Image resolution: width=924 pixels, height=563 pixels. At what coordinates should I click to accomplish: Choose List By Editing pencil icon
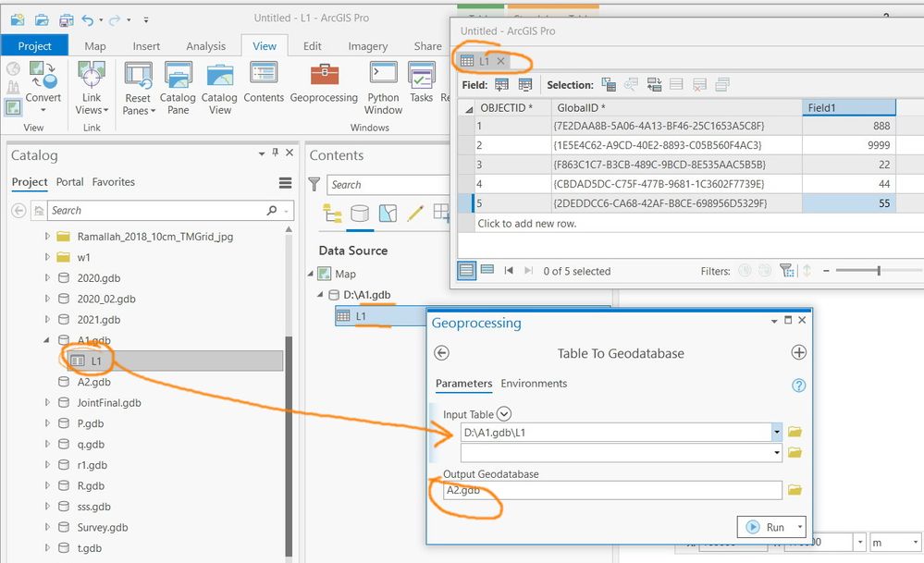coord(415,214)
